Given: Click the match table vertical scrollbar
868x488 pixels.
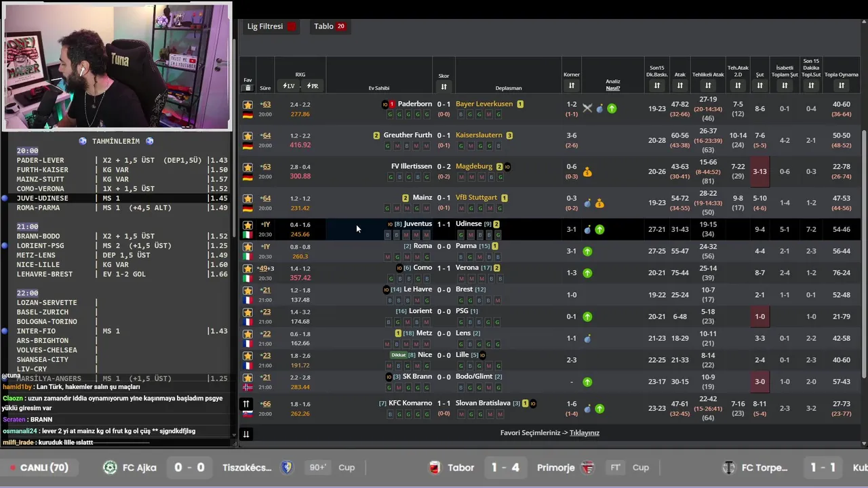Looking at the screenshot, I should point(864,254).
